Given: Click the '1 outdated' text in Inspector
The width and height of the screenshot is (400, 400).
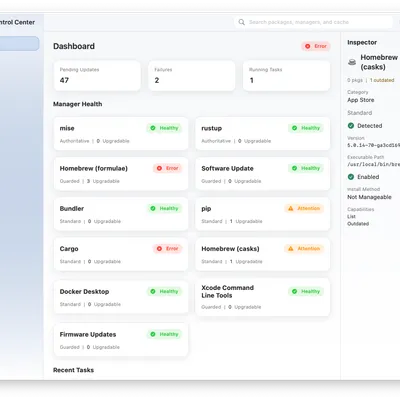Looking at the screenshot, I should (382, 80).
